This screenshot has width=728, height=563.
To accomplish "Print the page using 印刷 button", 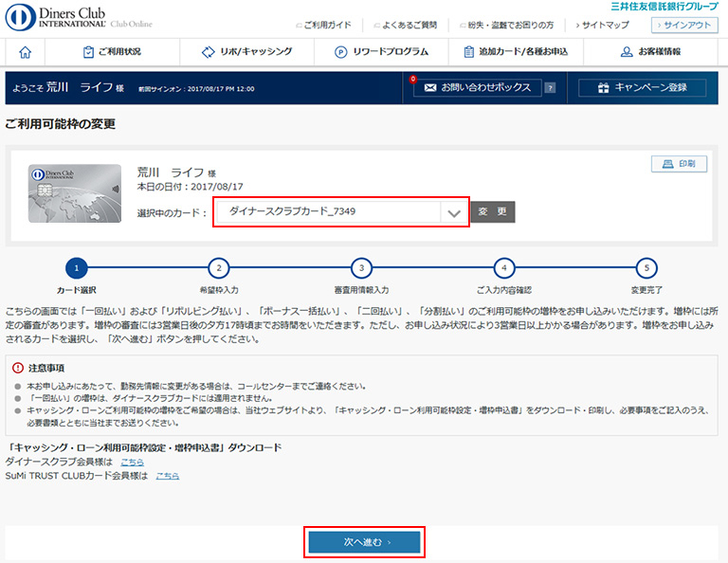I will click(x=679, y=164).
